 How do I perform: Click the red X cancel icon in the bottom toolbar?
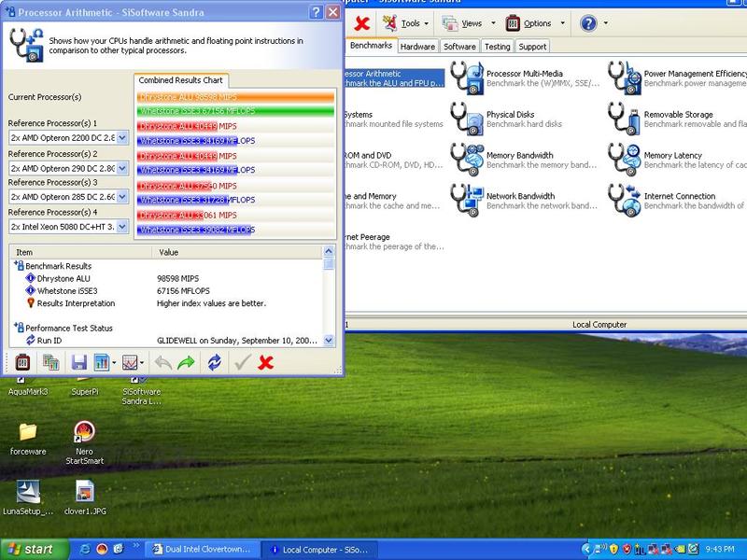click(x=265, y=363)
